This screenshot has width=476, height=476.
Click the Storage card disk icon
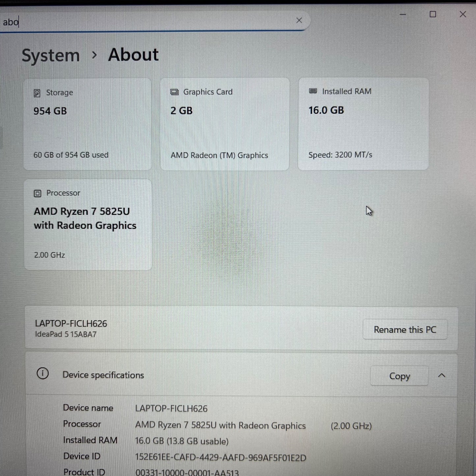[37, 93]
